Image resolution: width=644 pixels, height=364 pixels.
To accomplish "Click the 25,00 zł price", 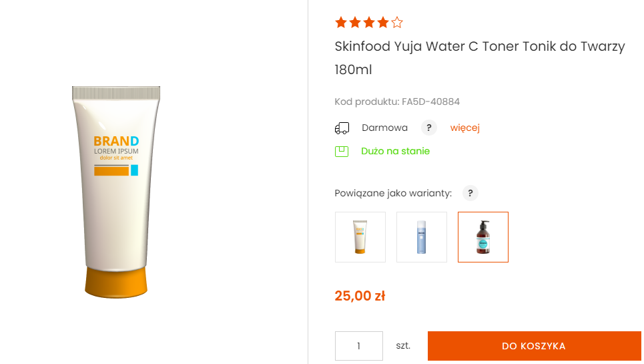I will pyautogui.click(x=360, y=295).
